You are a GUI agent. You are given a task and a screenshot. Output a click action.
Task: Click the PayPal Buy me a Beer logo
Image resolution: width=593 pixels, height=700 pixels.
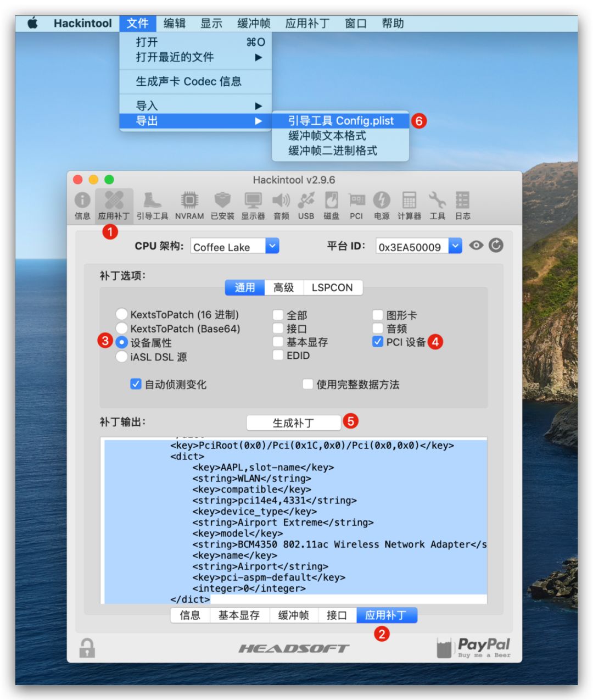pyautogui.click(x=474, y=648)
